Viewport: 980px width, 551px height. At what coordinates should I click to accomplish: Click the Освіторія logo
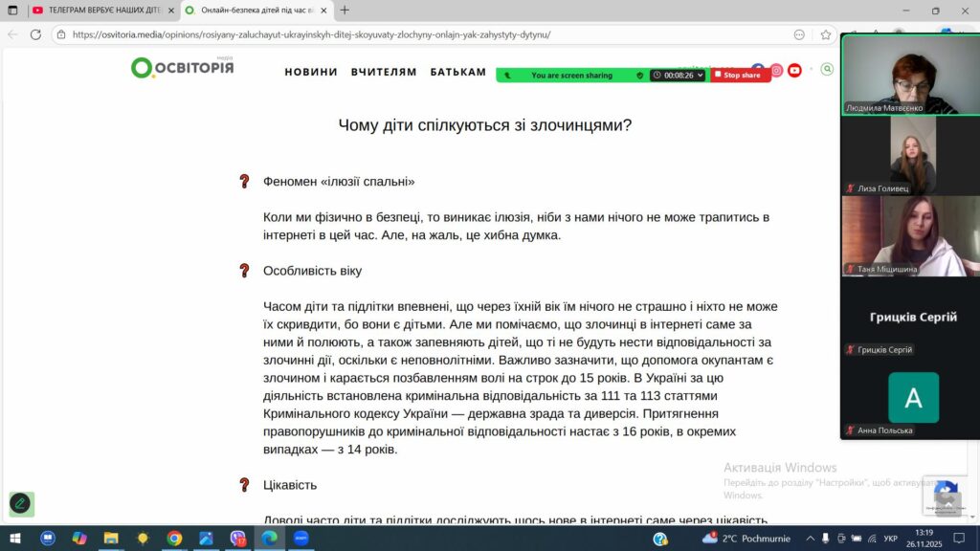pos(183,67)
